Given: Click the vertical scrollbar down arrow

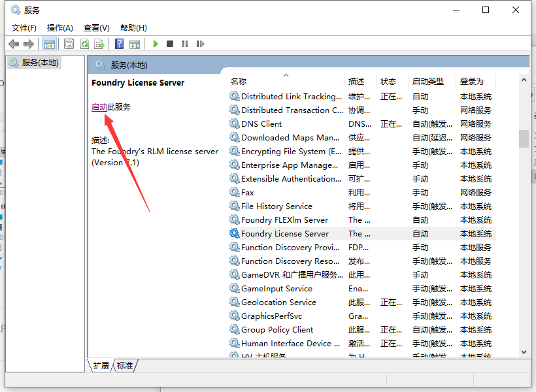Looking at the screenshot, I should [x=524, y=352].
